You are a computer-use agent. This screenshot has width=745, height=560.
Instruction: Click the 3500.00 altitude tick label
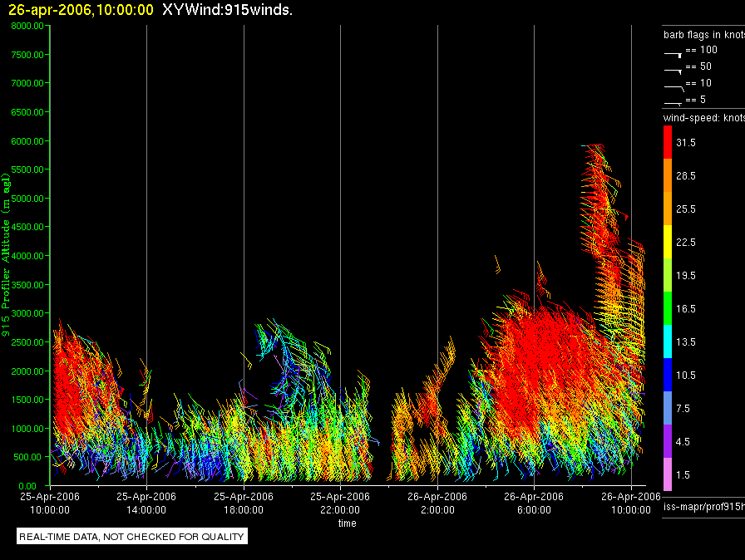coord(27,285)
